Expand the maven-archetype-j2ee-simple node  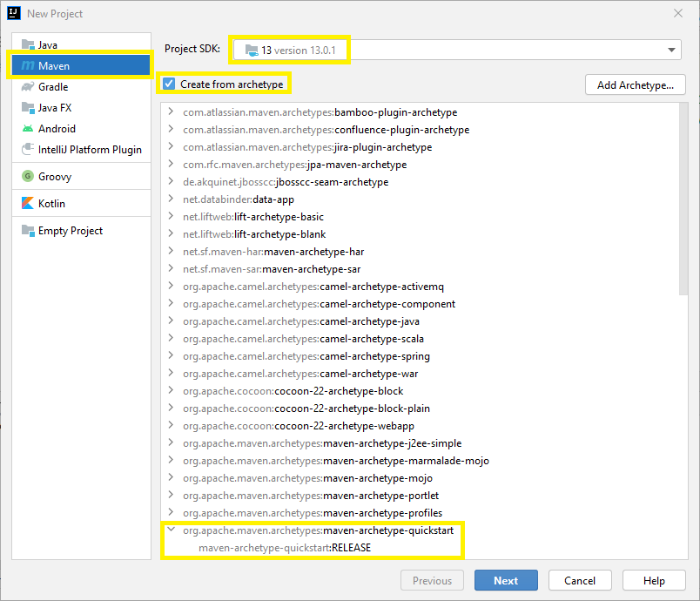pyautogui.click(x=171, y=442)
